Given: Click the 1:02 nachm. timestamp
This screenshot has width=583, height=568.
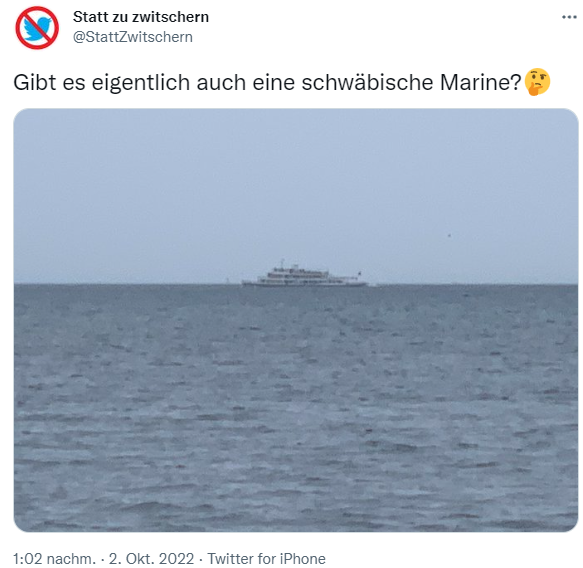Looking at the screenshot, I should tap(54, 559).
